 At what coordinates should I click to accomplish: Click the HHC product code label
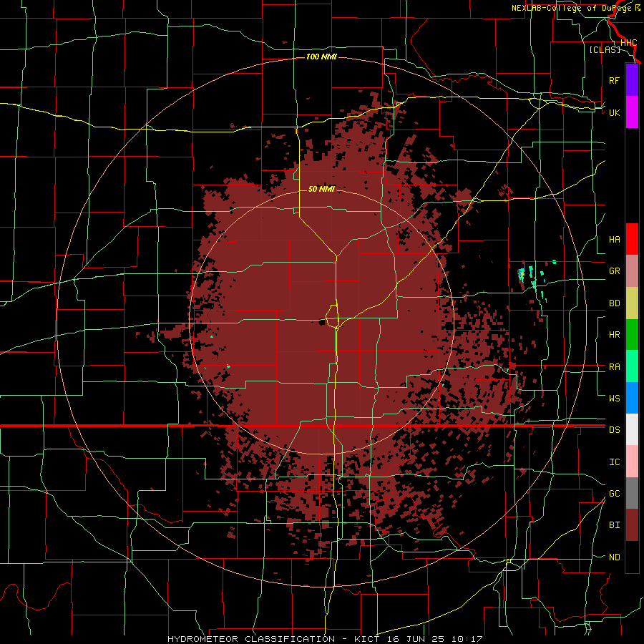(628, 43)
